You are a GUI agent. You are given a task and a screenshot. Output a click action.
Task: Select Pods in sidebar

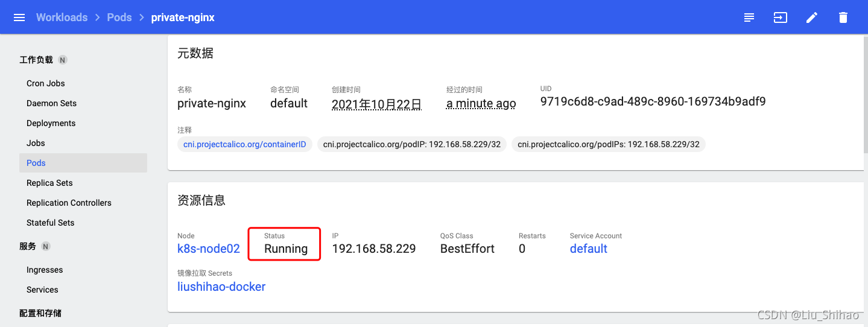[83, 163]
